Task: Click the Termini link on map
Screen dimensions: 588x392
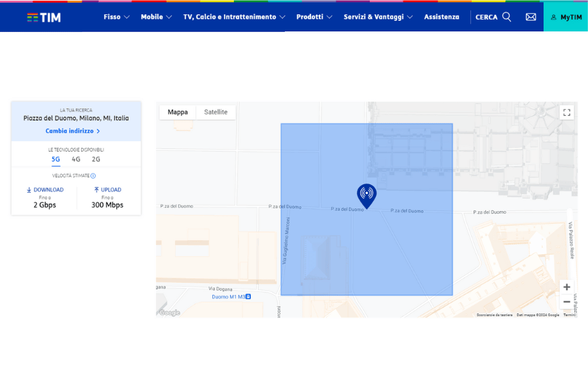Action: tap(569, 315)
